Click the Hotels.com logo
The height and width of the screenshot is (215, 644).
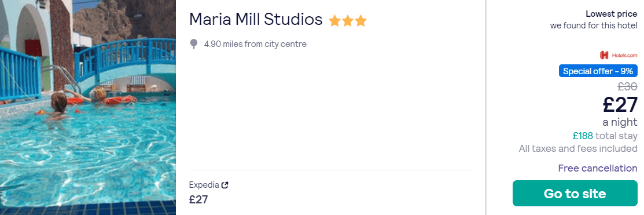[x=619, y=55]
